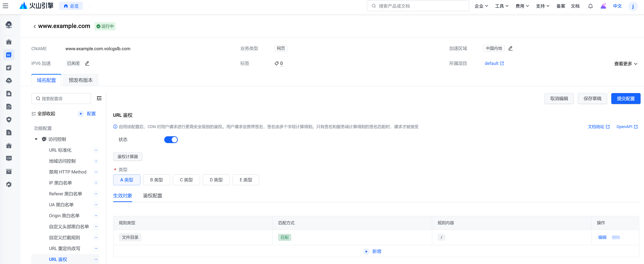Open the hamburger menu icon

point(5,6)
